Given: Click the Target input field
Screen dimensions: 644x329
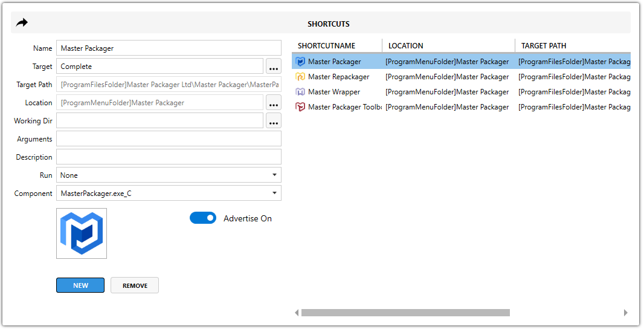Looking at the screenshot, I should (159, 66).
